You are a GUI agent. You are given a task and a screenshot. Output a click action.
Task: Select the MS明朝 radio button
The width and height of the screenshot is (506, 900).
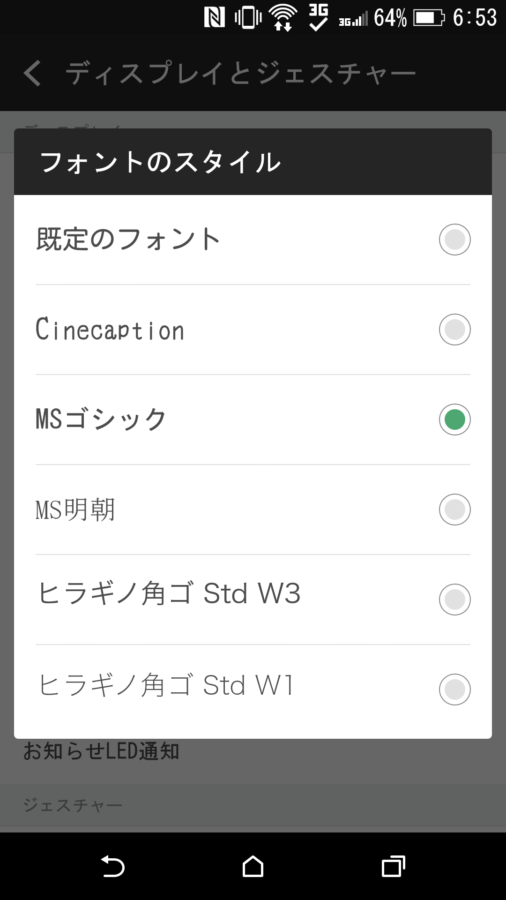coord(455,509)
